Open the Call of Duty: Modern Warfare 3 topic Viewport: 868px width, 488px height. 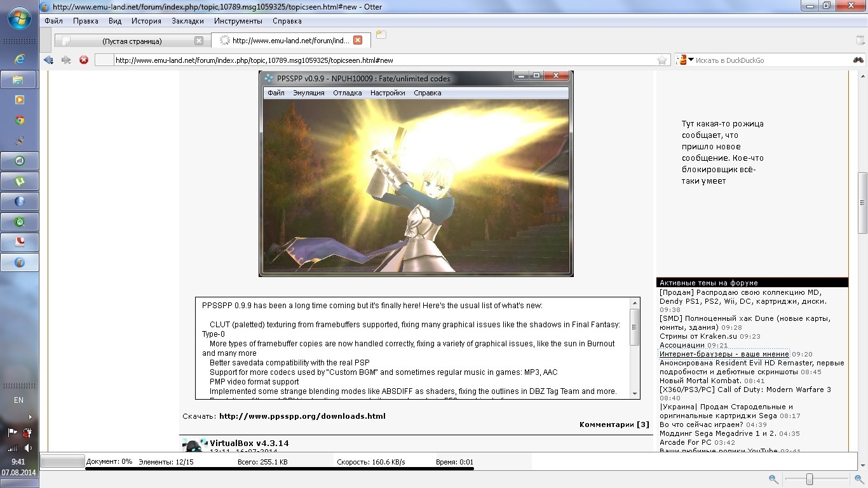745,390
